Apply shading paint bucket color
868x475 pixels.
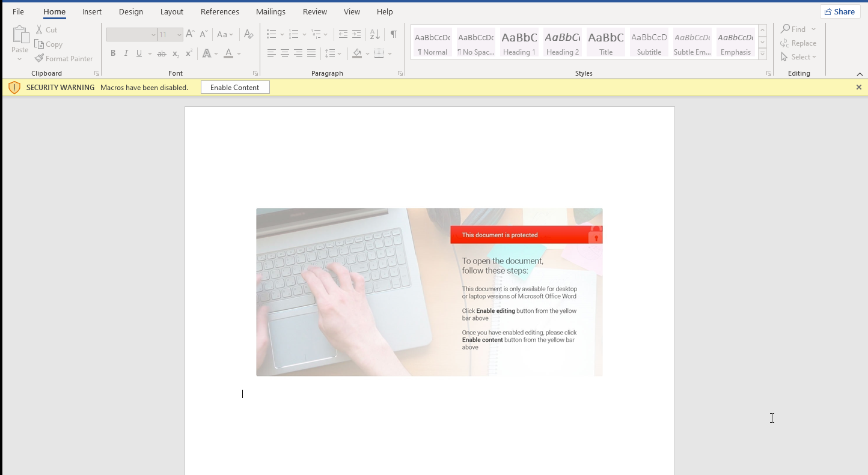pos(357,53)
